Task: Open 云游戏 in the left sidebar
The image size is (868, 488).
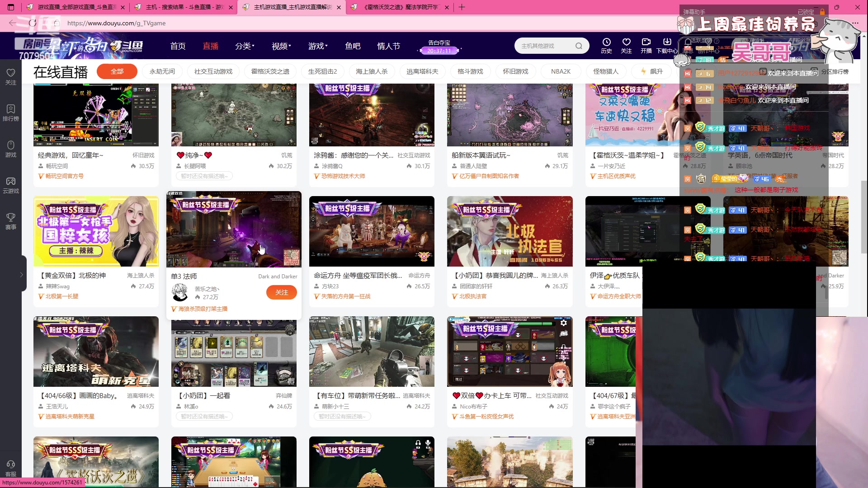Action: coord(11,185)
